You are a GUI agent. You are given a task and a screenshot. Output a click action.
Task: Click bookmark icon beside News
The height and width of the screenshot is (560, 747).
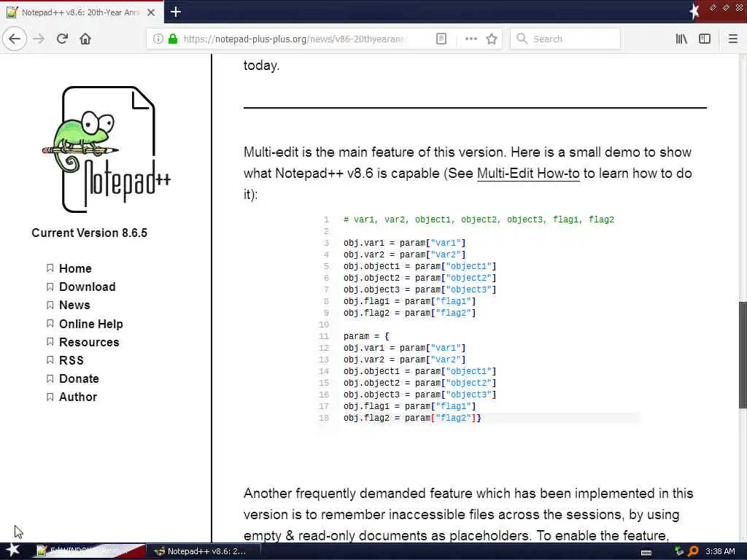pyautogui.click(x=50, y=305)
